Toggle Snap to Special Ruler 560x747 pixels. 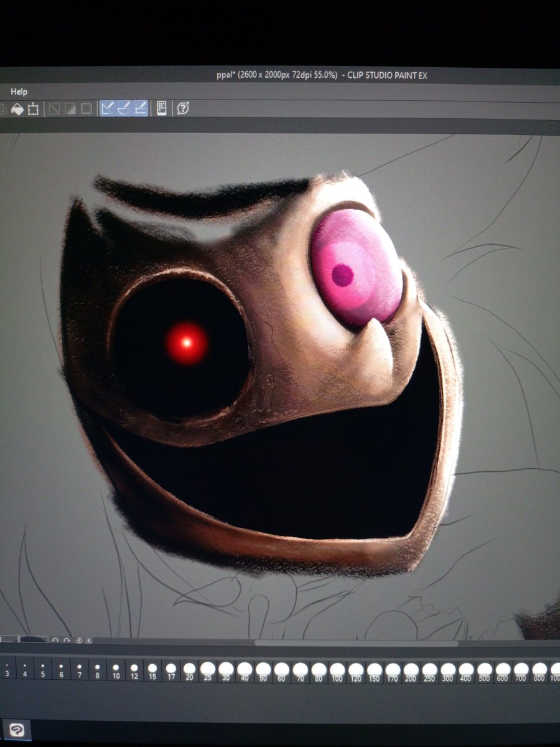(x=124, y=108)
